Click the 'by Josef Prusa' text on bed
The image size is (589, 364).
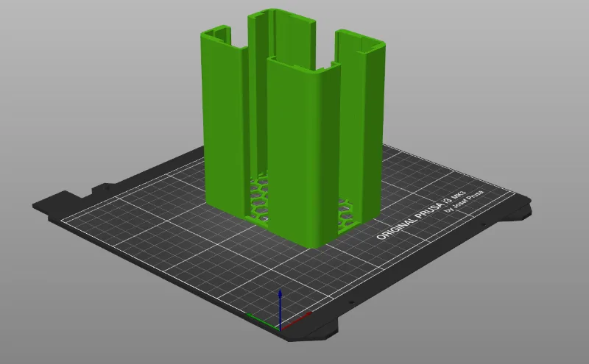pyautogui.click(x=465, y=202)
